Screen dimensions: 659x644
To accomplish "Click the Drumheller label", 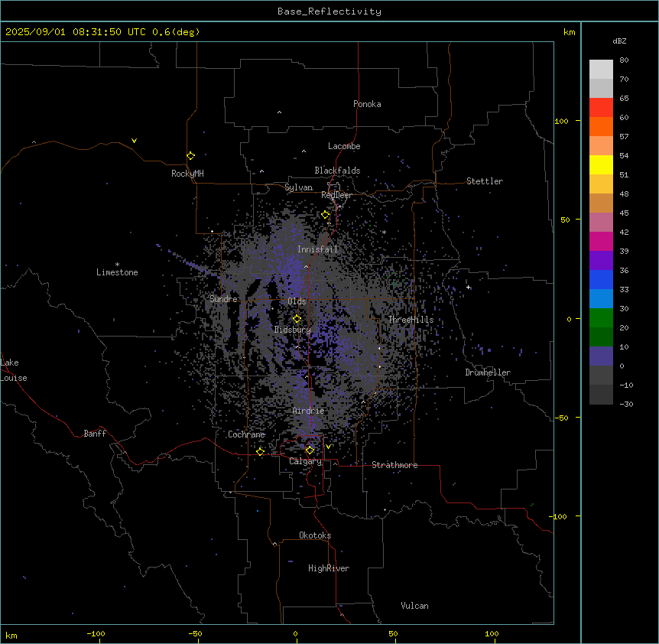I will point(488,372).
